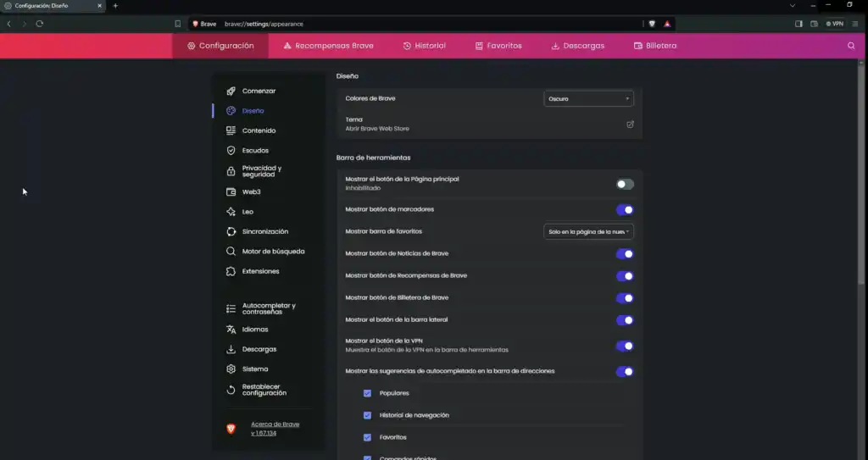Uncheck the Populares checkbox
Viewport: 868px width, 460px height.
[367, 393]
